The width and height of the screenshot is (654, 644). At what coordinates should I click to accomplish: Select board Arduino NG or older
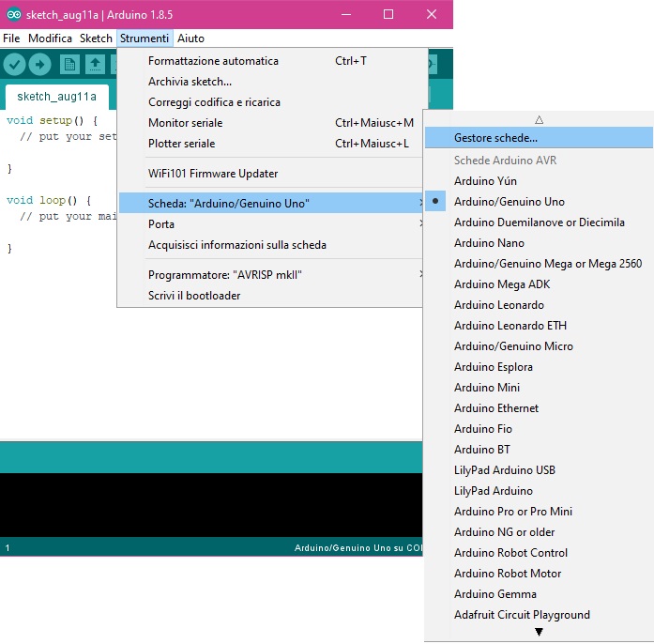[x=539, y=532]
